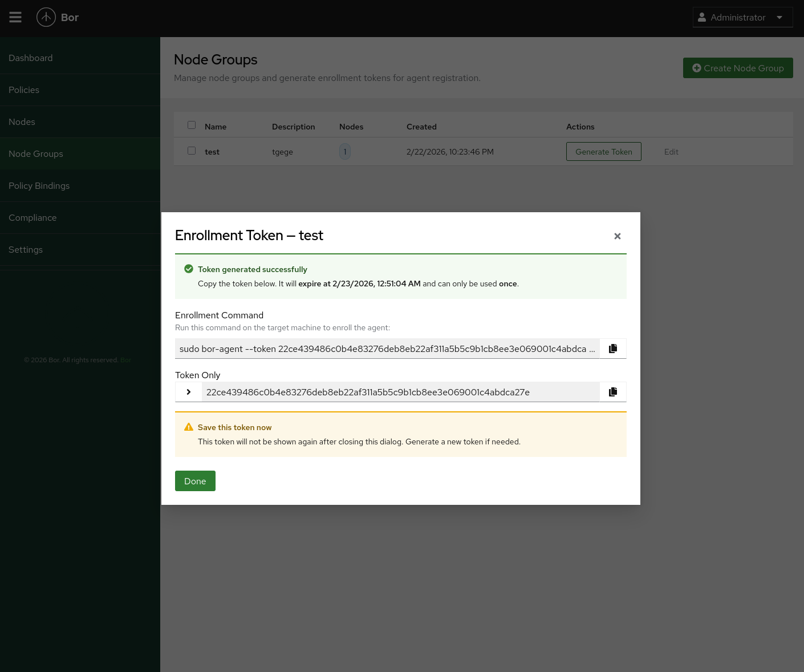Click the Done button
This screenshot has width=804, height=672.
pos(195,481)
